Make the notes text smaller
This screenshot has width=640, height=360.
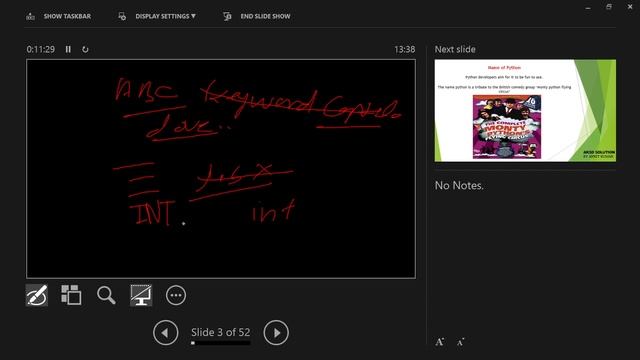460,342
